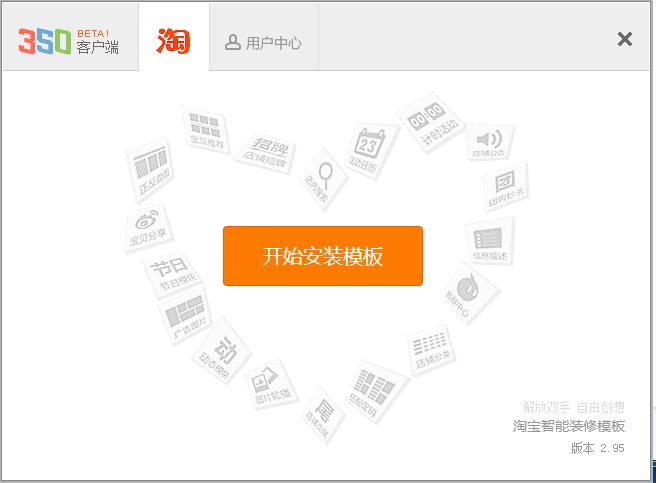This screenshot has height=483, width=656.
Task: Click the orange 开始安装模板 button
Action: [x=323, y=256]
